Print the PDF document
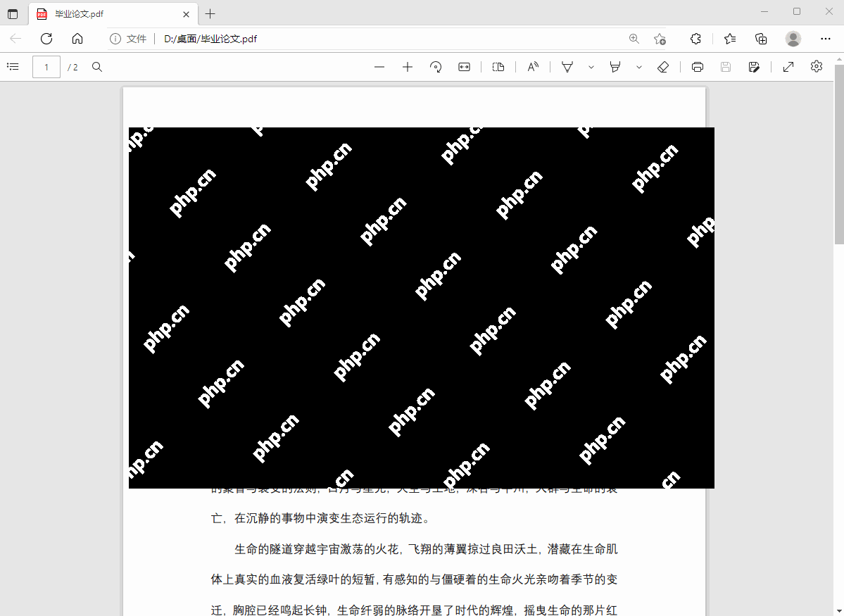Image resolution: width=844 pixels, height=616 pixels. click(x=697, y=66)
